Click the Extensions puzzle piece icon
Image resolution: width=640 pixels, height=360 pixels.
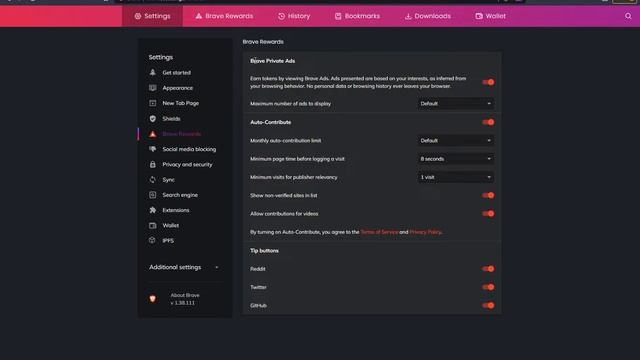(x=153, y=210)
